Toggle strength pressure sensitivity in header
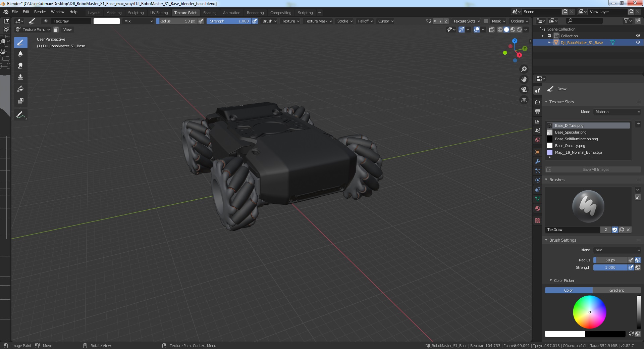Screen dimensions: 644x349 [255, 21]
